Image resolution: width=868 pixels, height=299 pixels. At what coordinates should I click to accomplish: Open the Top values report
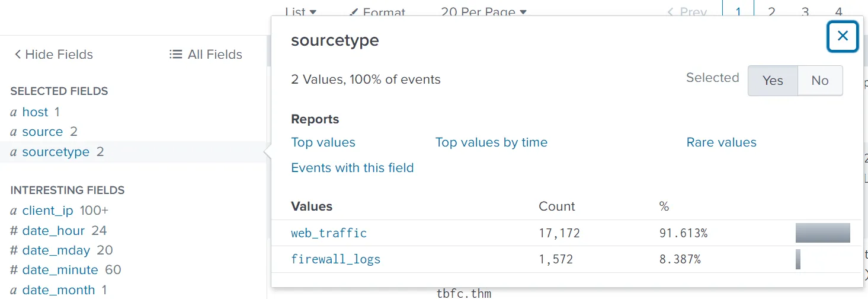point(323,142)
